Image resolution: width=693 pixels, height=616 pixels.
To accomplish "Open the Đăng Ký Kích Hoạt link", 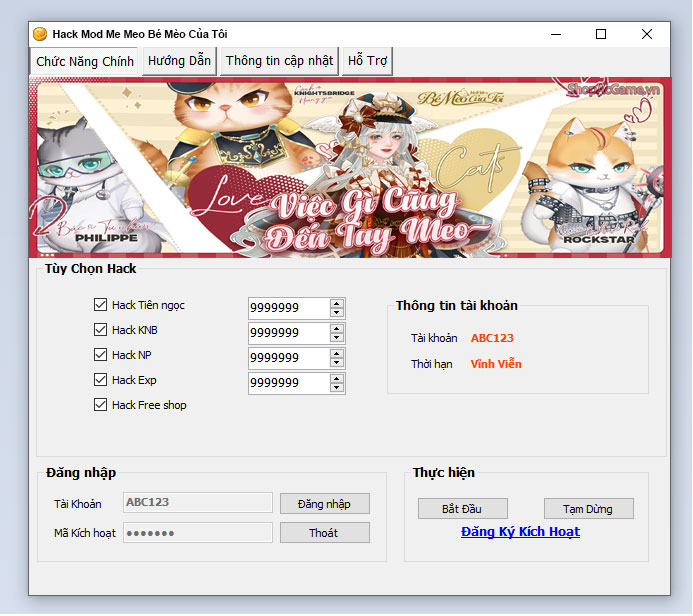I will 520,532.
